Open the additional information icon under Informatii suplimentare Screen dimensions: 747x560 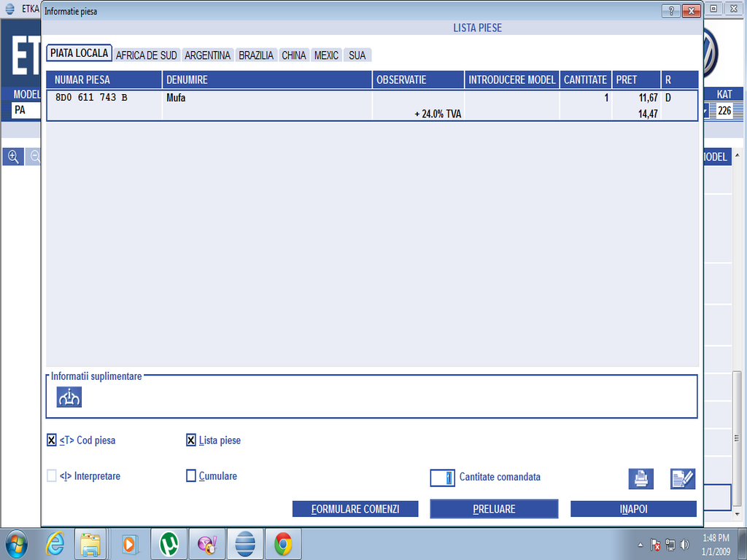point(69,397)
